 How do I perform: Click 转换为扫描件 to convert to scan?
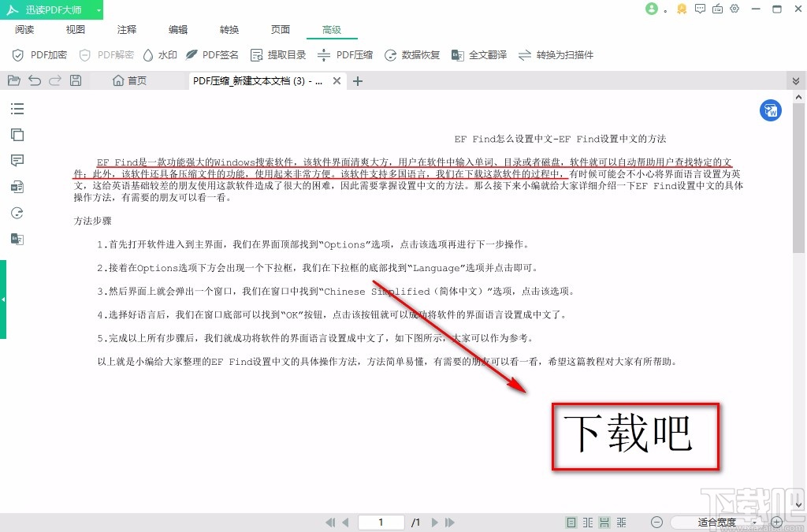point(556,55)
